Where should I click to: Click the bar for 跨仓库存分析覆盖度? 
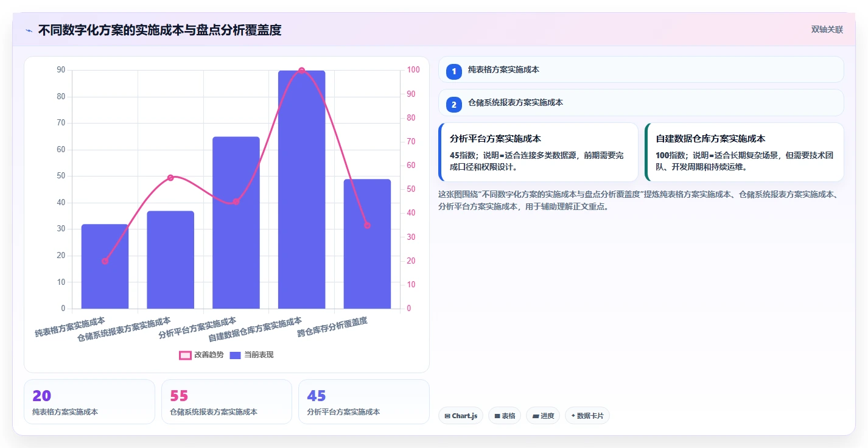click(x=367, y=244)
